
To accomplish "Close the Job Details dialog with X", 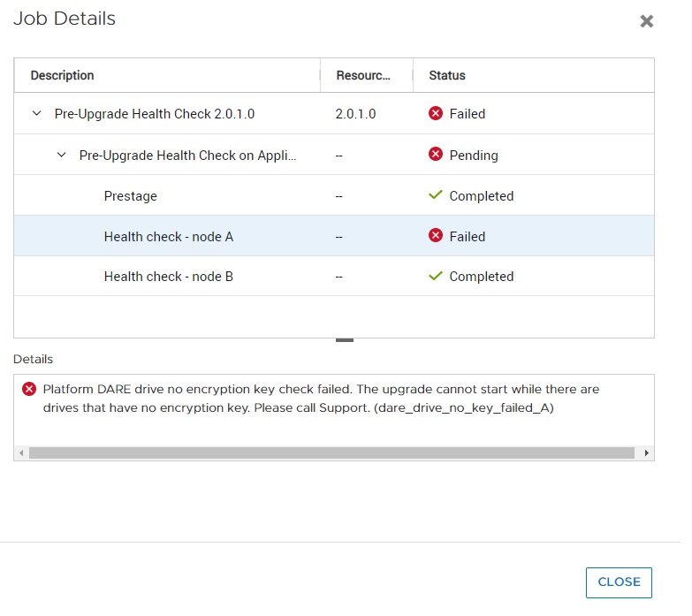I will point(647,21).
